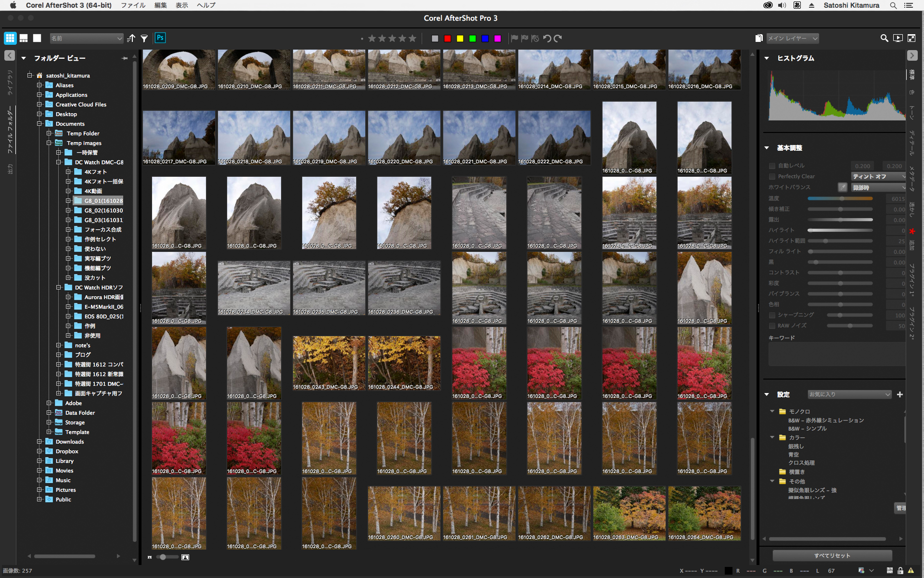Image resolution: width=924 pixels, height=578 pixels.
Task: Click the すべてリセット button
Action: coord(832,555)
